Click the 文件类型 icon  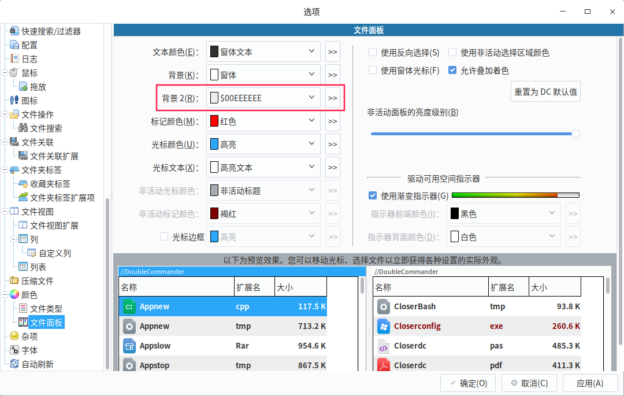(x=23, y=308)
